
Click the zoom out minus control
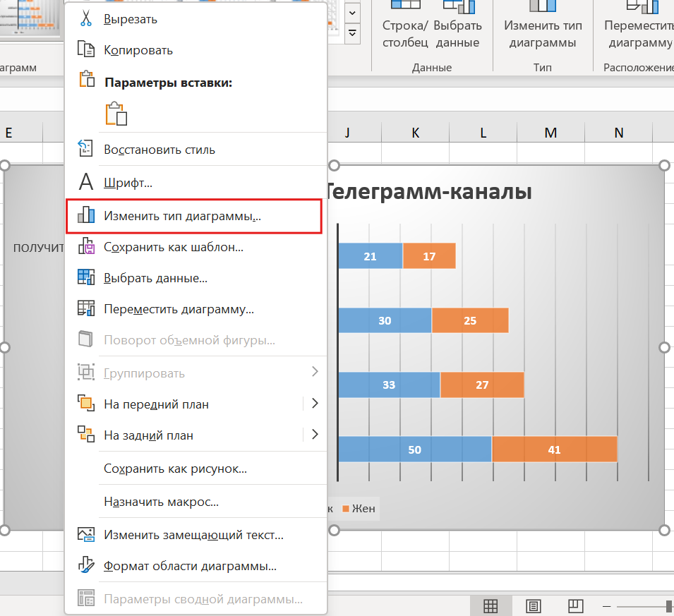[x=608, y=605]
